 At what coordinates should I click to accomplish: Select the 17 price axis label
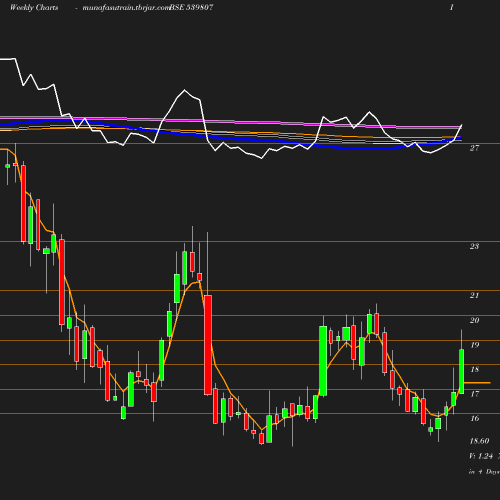(x=475, y=394)
